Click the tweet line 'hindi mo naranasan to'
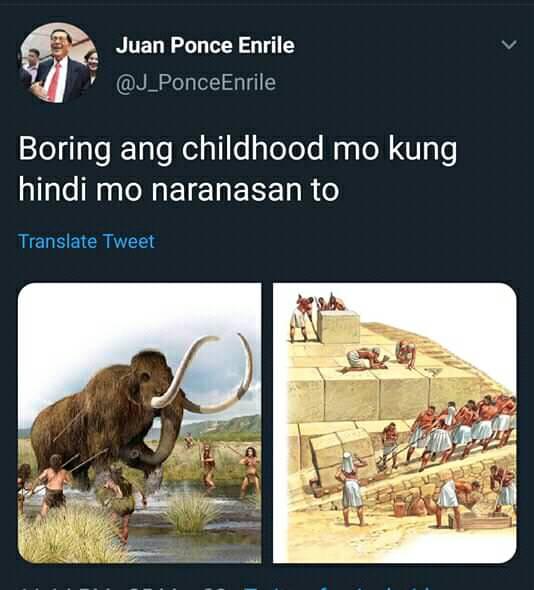534x590 pixels. 179,190
